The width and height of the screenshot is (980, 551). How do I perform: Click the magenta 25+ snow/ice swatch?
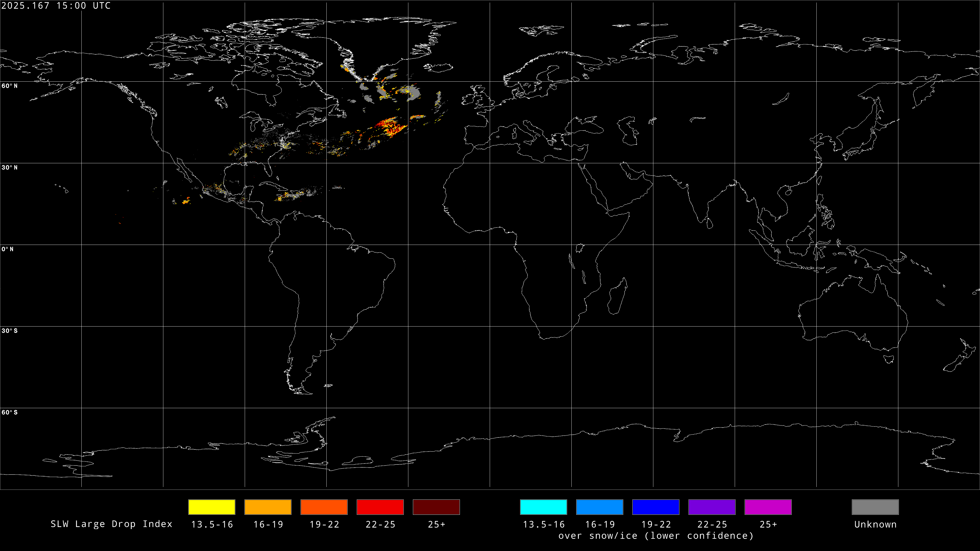coord(768,507)
